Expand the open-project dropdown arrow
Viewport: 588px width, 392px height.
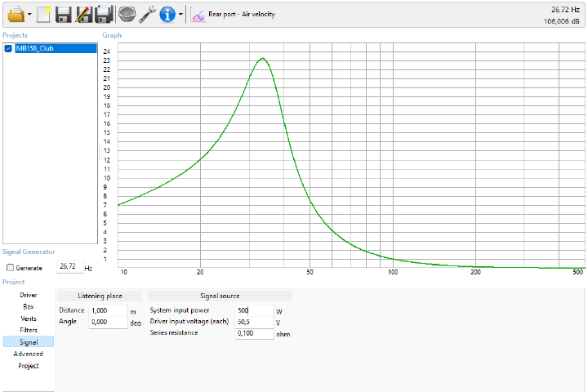click(29, 15)
